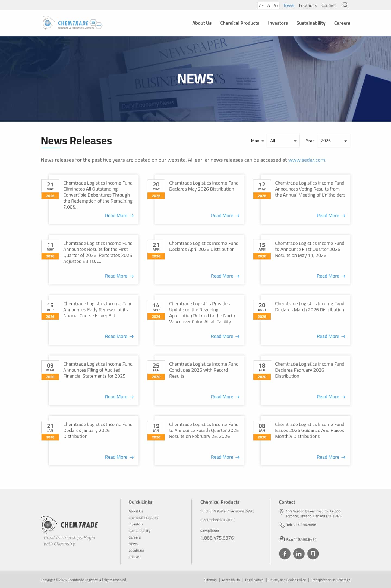Open Electrochemicals (EC) link
391x588 pixels.
coord(217,520)
